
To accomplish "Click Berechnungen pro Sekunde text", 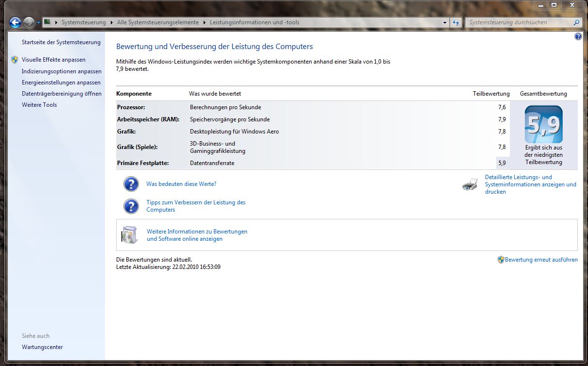I will coord(225,107).
